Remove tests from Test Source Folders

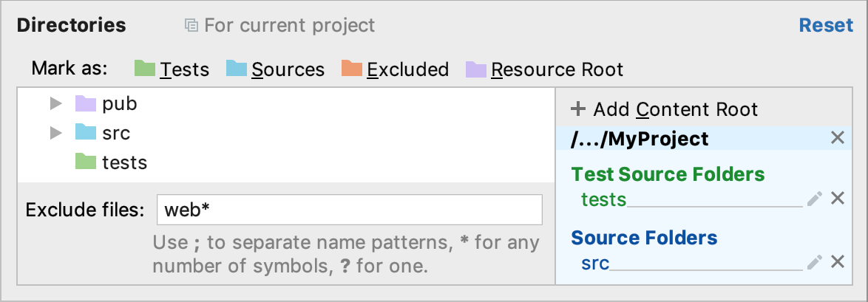click(x=838, y=199)
